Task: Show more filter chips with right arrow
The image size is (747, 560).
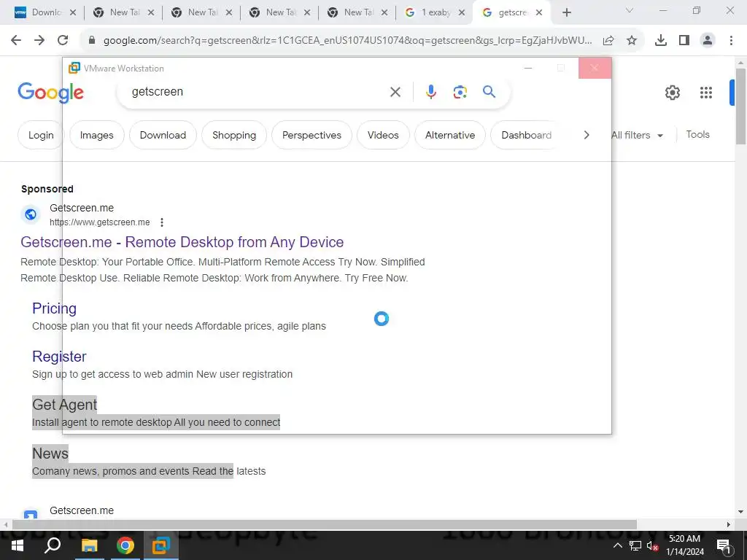Action: [x=587, y=135]
